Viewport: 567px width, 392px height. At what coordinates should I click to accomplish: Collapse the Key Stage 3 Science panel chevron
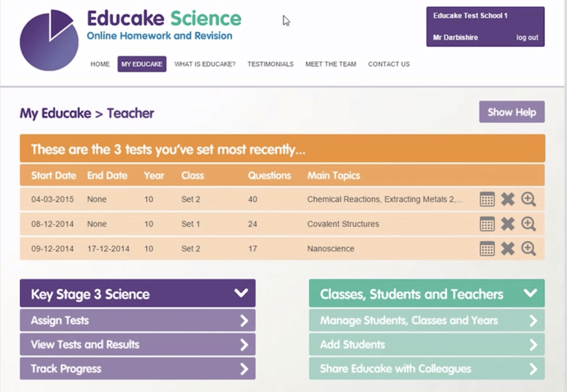(x=241, y=294)
